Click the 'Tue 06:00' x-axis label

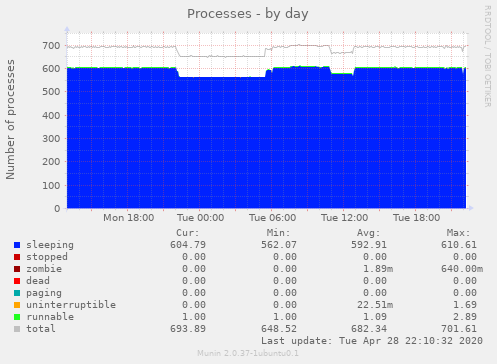point(273,218)
